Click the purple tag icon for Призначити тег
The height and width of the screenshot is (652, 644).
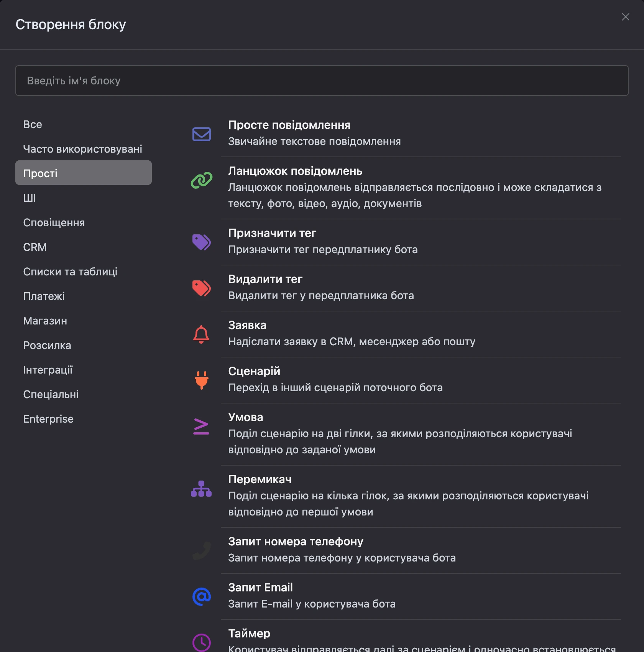(201, 242)
